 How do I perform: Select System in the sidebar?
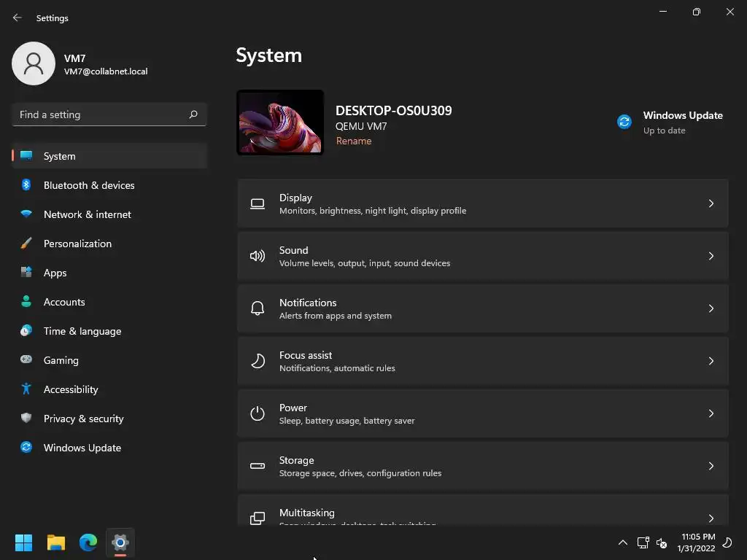point(109,156)
